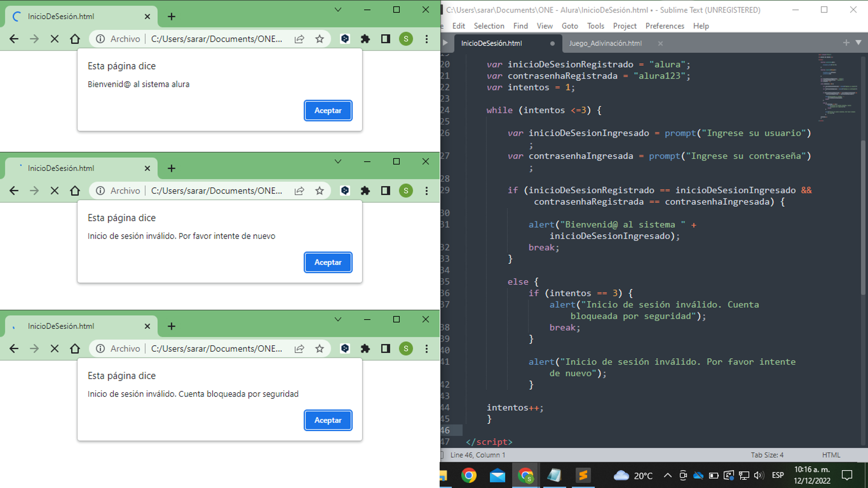Click Sublime Text vertical scrollbar
Screen dimensions: 868x488
coord(863,217)
